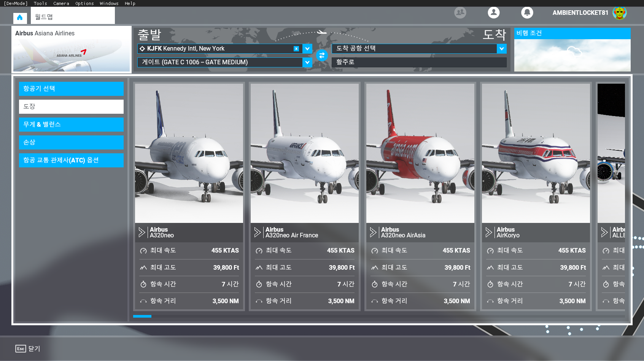Clear the KJFK departure airport selection

296,49
